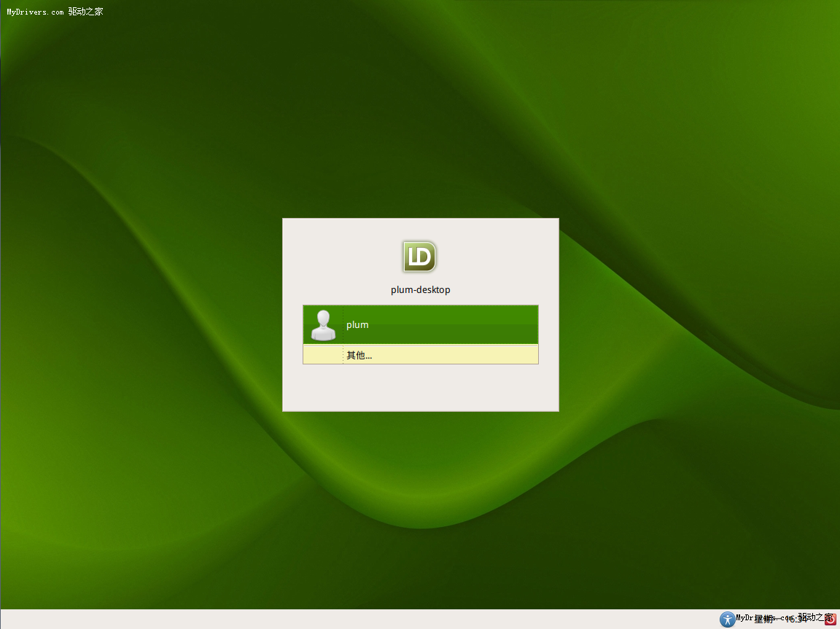The width and height of the screenshot is (840, 629).
Task: Click the plum-desktop hostname label
Action: (x=420, y=289)
